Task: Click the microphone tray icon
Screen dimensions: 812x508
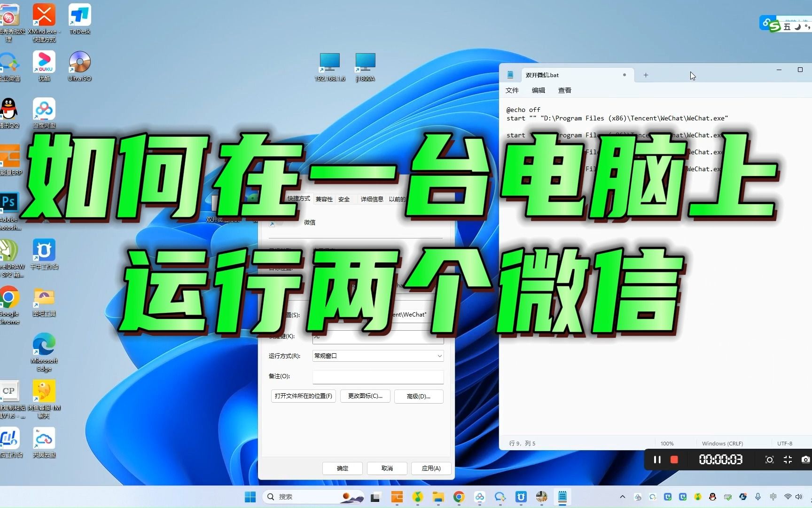Action: coord(758,497)
